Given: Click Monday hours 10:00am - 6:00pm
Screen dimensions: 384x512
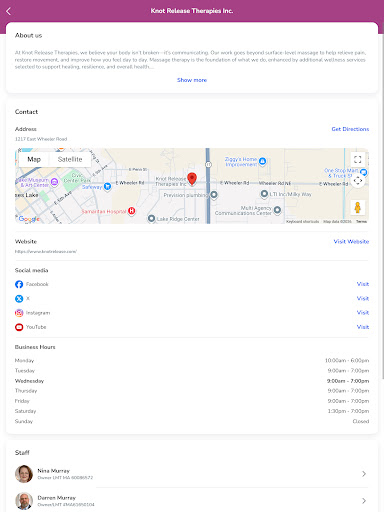Looking at the screenshot, I should click(347, 360).
